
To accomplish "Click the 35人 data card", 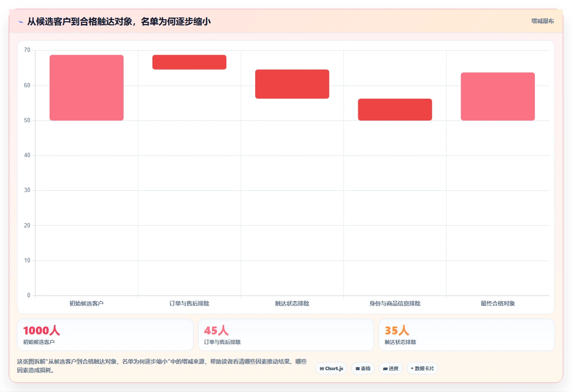I will coord(467,335).
